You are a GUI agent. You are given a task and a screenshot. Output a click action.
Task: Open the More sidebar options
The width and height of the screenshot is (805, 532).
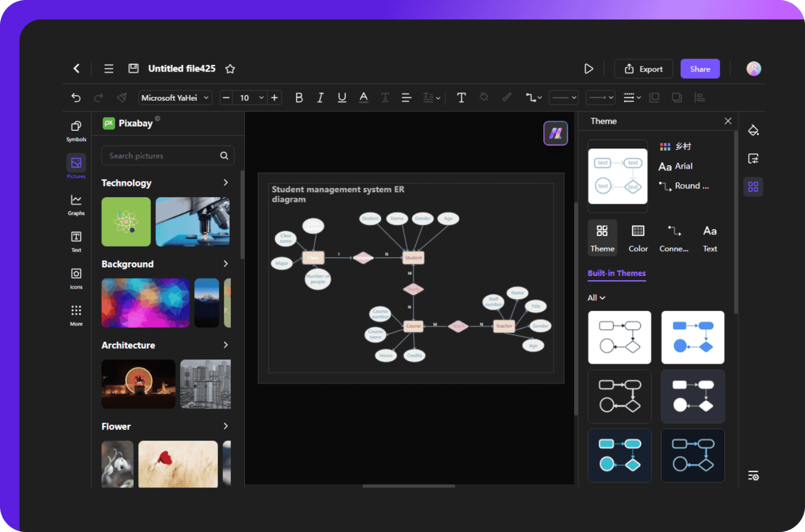click(76, 315)
